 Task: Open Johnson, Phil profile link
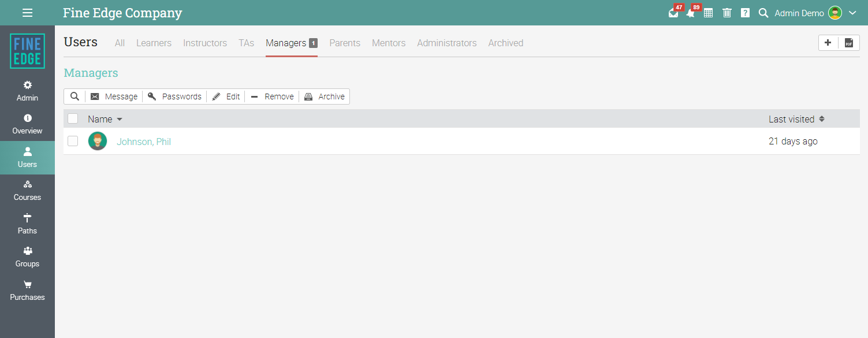[x=144, y=142]
